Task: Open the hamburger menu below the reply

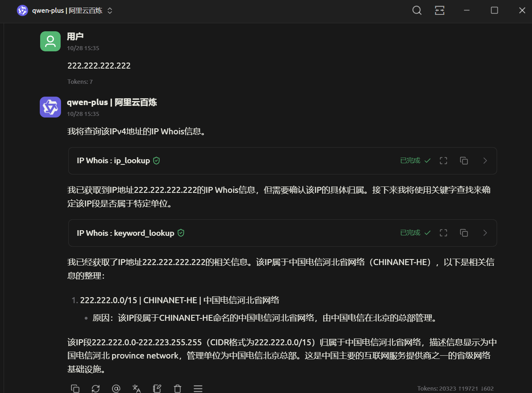Action: click(198, 388)
